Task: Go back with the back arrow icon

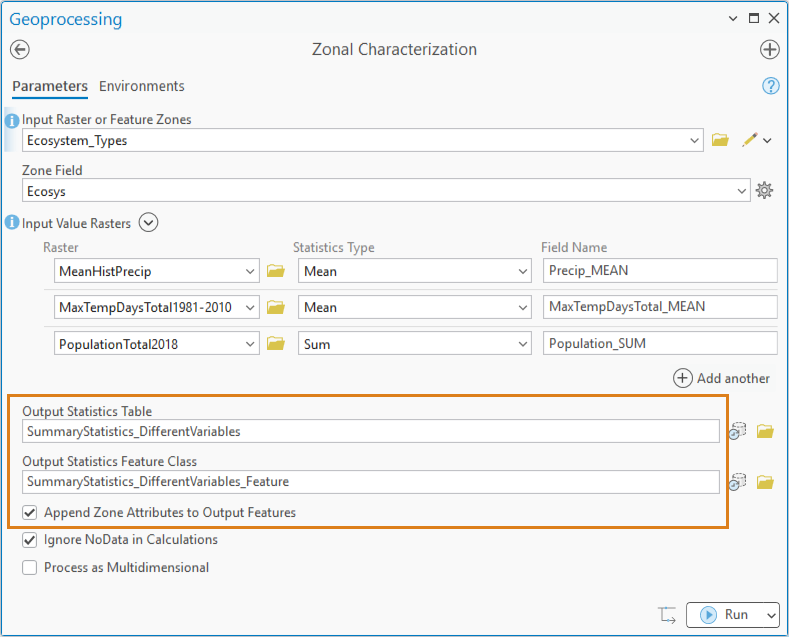Action: pos(20,49)
